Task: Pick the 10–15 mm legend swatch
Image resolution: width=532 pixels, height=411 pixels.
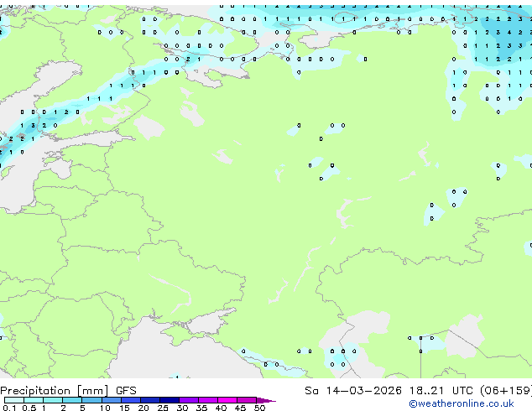Action: tap(111, 400)
